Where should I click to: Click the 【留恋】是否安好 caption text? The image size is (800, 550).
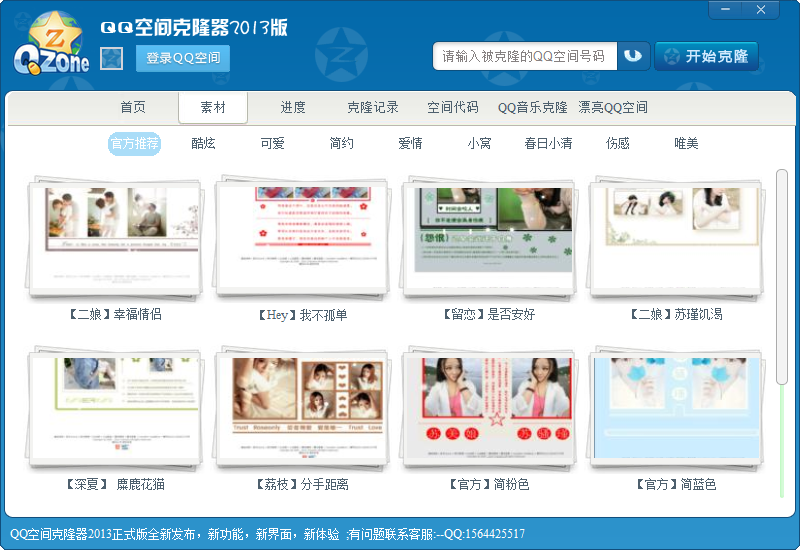[489, 314]
